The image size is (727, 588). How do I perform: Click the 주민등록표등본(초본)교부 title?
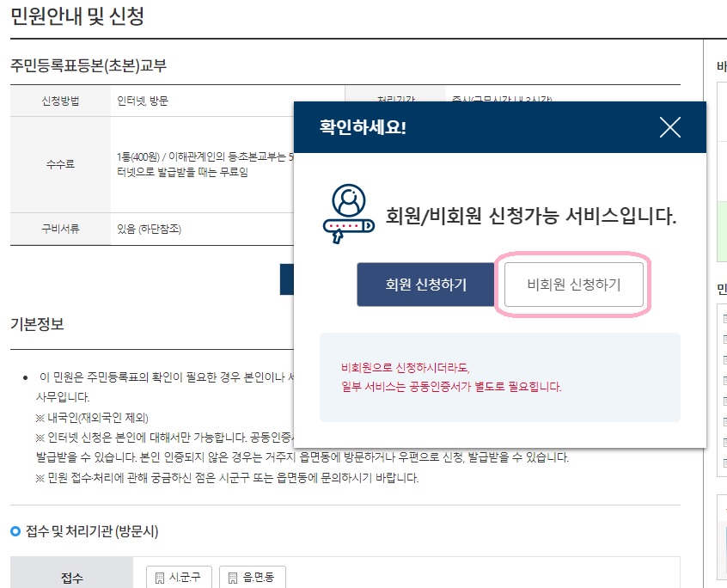click(x=89, y=65)
